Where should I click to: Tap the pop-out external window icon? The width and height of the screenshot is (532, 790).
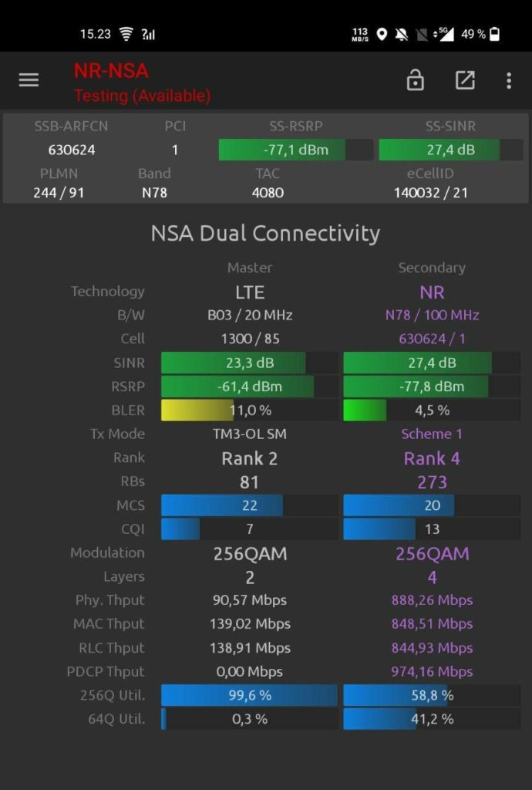click(x=465, y=80)
